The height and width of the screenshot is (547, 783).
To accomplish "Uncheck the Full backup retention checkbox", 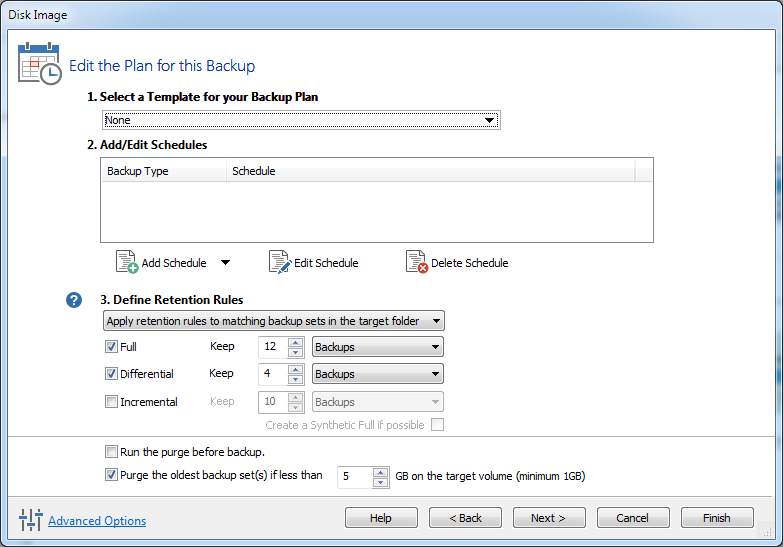I will tap(111, 347).
